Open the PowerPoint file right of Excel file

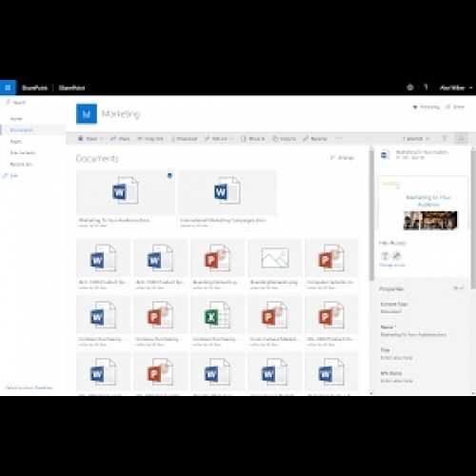[x=275, y=322]
